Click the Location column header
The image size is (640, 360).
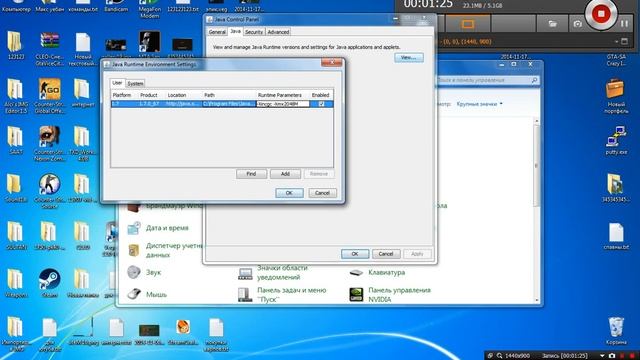pos(177,95)
